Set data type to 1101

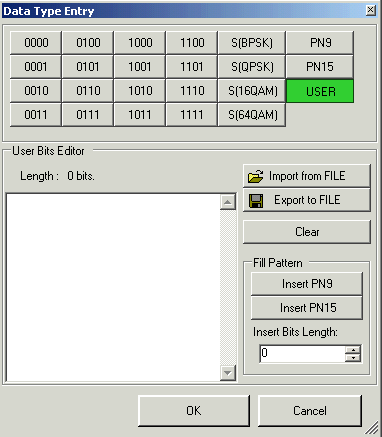click(x=192, y=67)
